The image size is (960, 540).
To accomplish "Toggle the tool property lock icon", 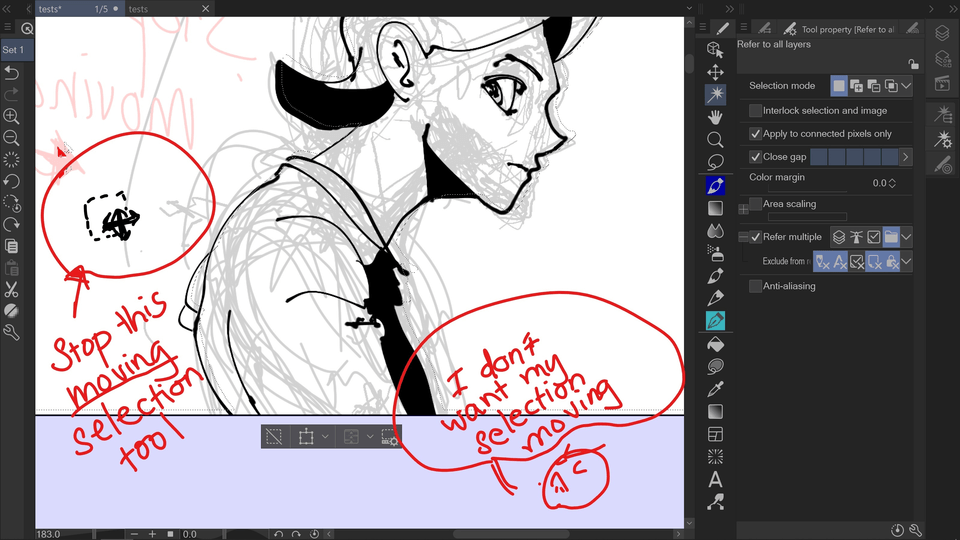I will 913,64.
